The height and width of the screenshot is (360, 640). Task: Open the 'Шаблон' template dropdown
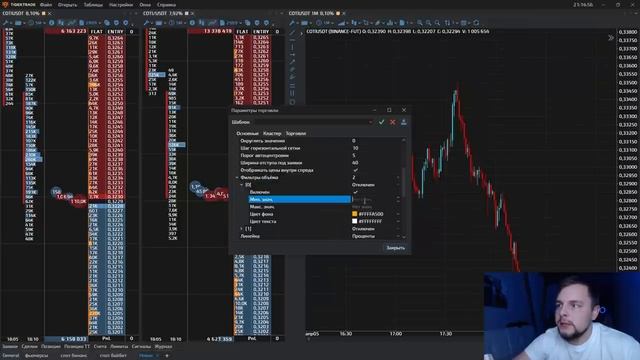pos(370,122)
